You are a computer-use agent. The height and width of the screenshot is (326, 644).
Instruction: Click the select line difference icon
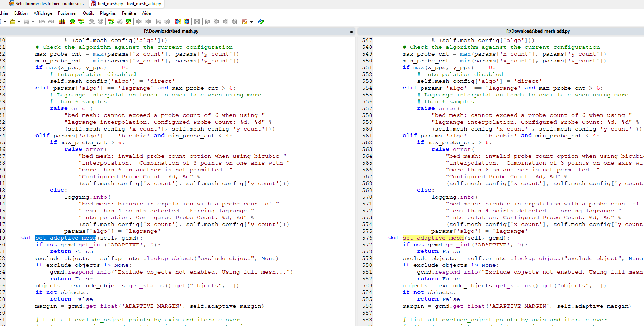(62, 22)
